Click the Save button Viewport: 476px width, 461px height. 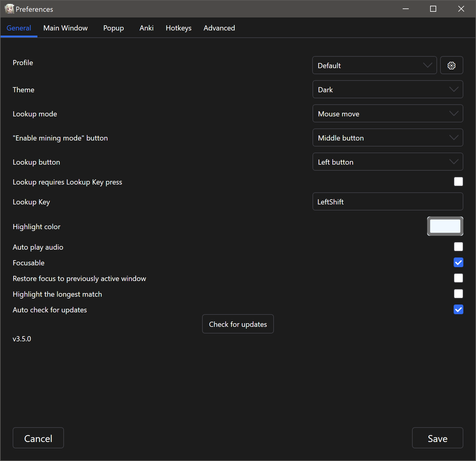click(437, 438)
